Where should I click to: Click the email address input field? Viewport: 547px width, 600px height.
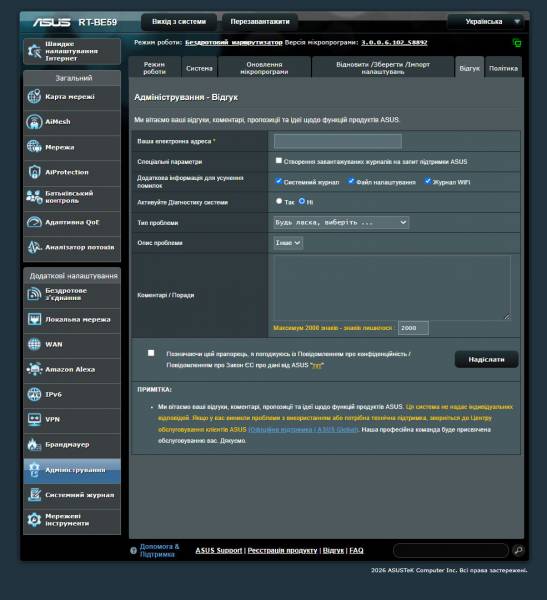point(338,141)
